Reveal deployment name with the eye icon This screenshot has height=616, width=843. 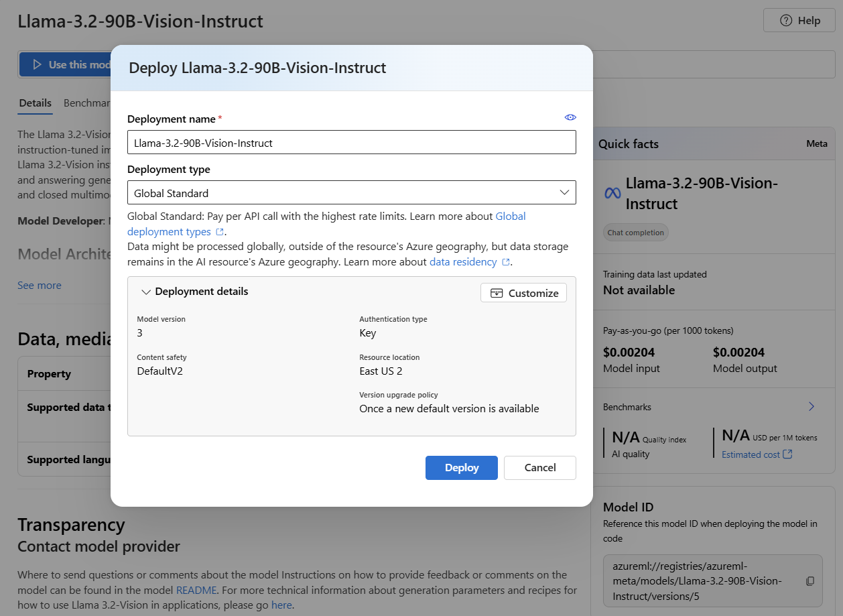(570, 117)
